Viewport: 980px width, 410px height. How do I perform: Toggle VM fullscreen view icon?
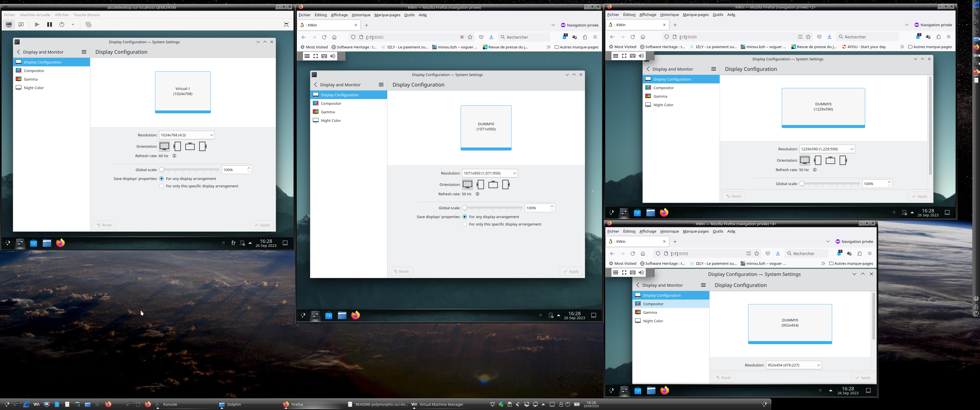pos(286,24)
